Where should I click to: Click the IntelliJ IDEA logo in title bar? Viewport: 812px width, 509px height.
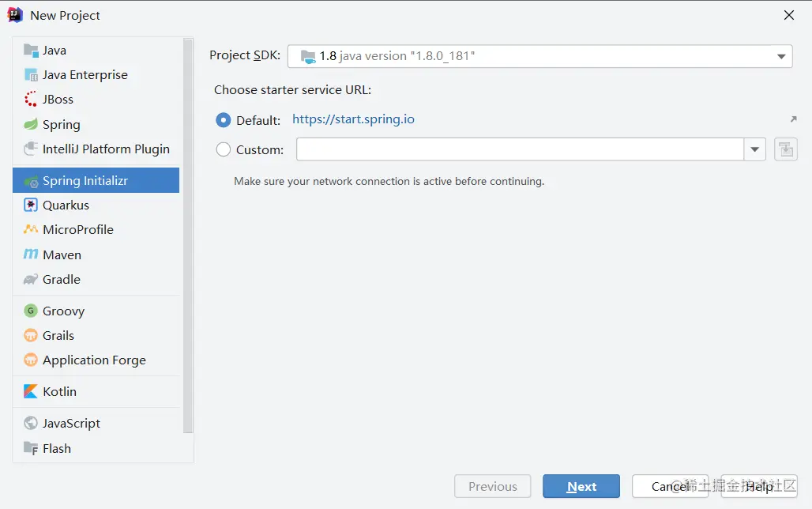coord(15,15)
